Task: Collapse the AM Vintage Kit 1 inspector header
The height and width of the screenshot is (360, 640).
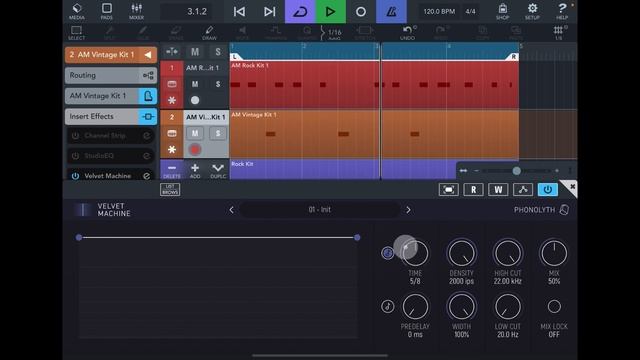Action: pos(148,55)
